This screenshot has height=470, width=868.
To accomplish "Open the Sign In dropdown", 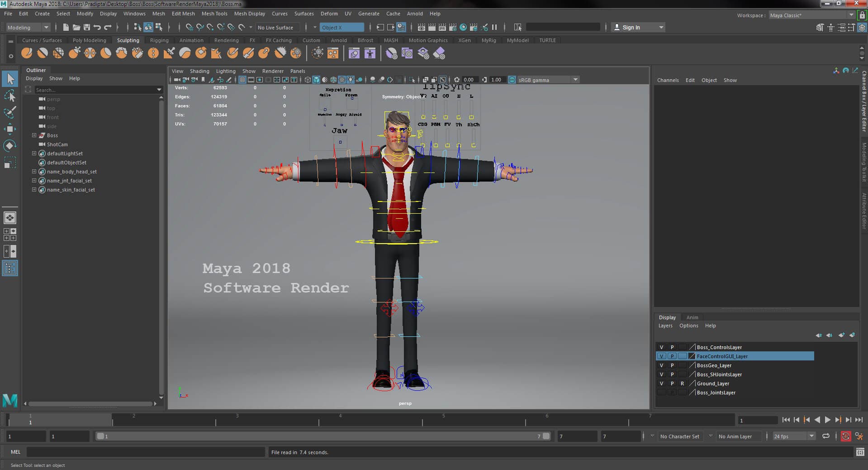I will click(x=638, y=27).
